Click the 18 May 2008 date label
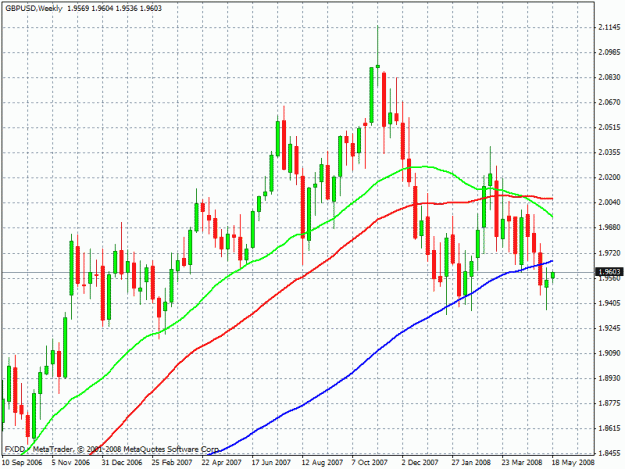625x469 pixels. click(x=573, y=462)
